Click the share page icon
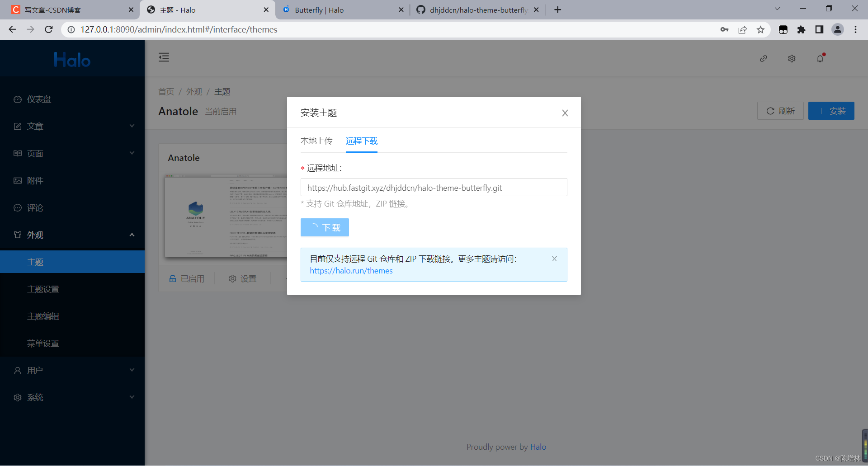Viewport: 868px width, 466px height. pos(742,29)
